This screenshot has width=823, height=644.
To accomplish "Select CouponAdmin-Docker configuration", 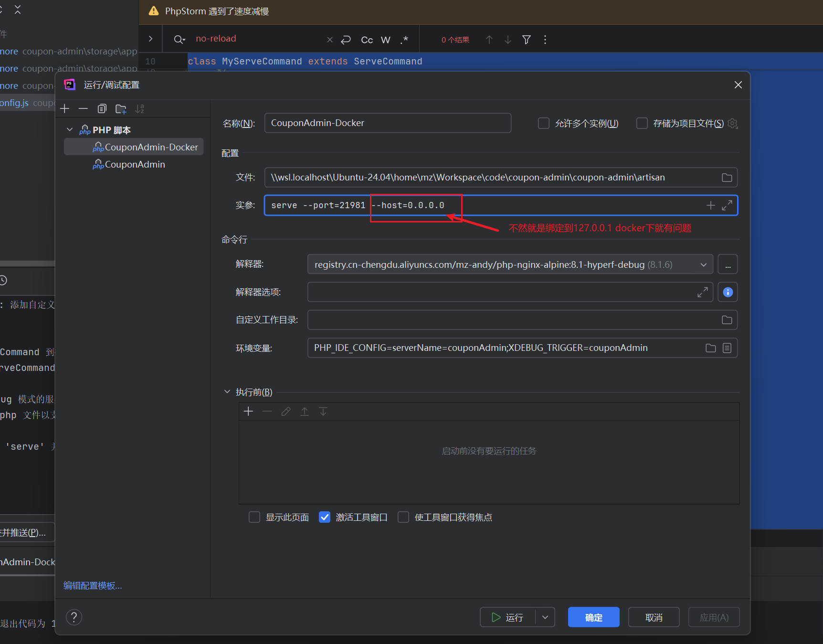I will click(134, 147).
